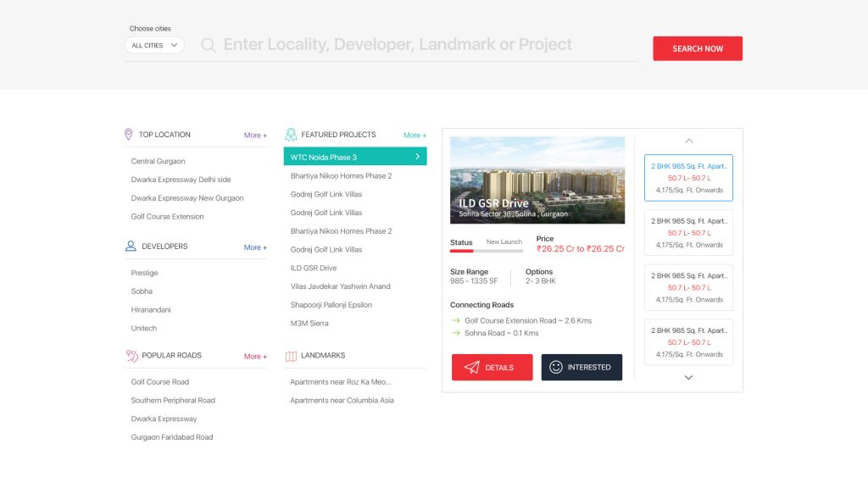Expand WTC Noida Phase 3 chevron arrow
The image size is (868, 488).
(x=417, y=157)
